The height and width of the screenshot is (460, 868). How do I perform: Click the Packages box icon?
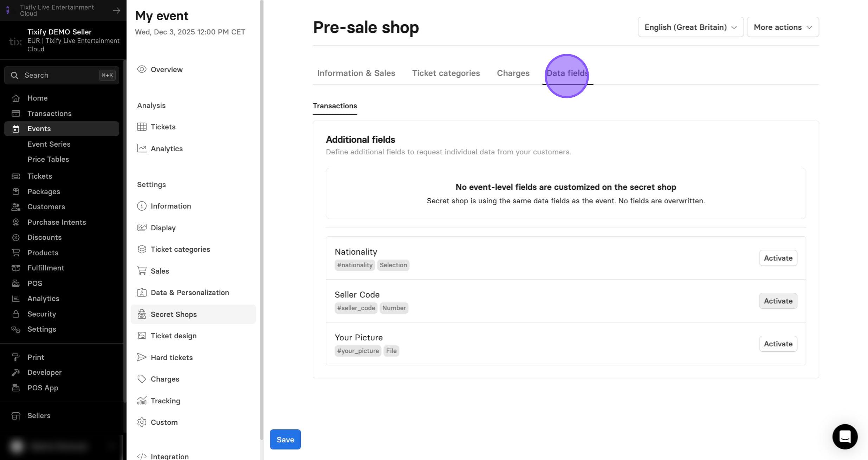(x=16, y=192)
